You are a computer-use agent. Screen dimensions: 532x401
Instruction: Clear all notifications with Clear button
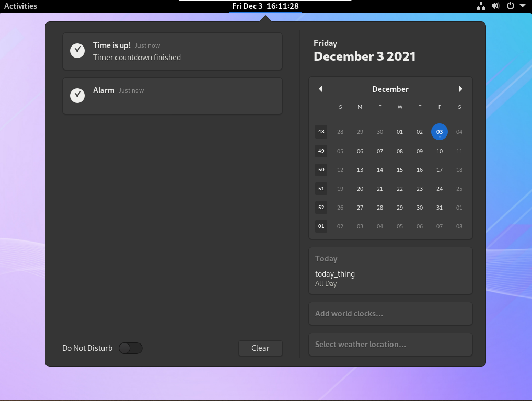[260, 348]
